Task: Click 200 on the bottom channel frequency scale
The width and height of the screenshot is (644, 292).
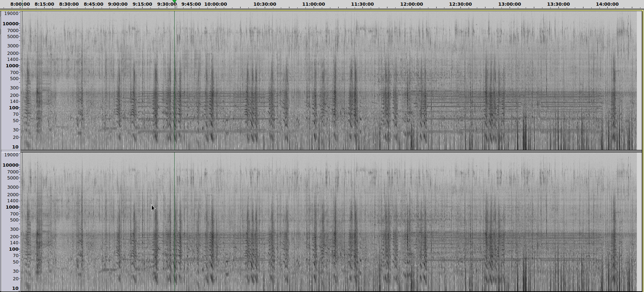Action: pos(14,237)
